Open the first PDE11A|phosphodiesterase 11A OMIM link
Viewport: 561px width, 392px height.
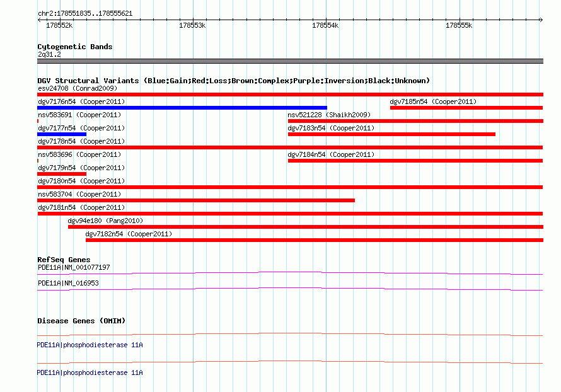pyautogui.click(x=90, y=345)
